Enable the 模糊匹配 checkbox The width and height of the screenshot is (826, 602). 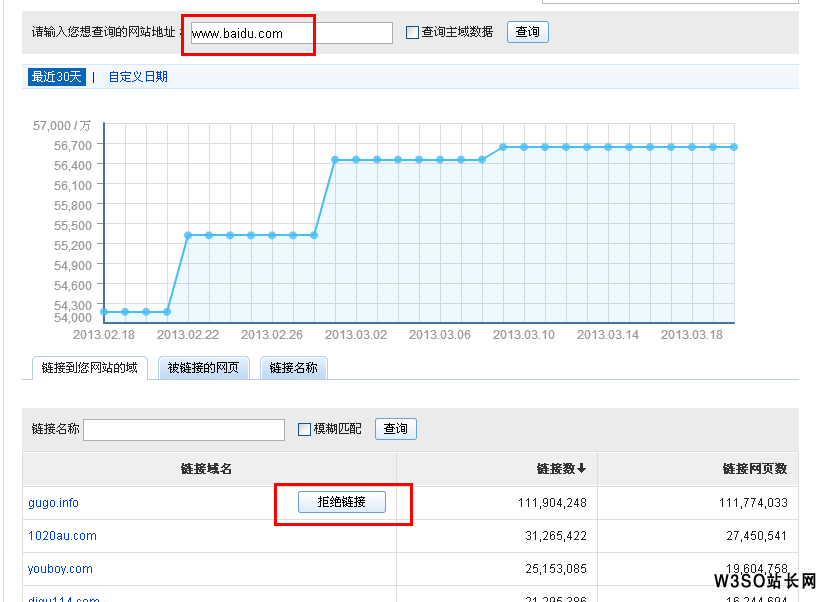tap(304, 429)
